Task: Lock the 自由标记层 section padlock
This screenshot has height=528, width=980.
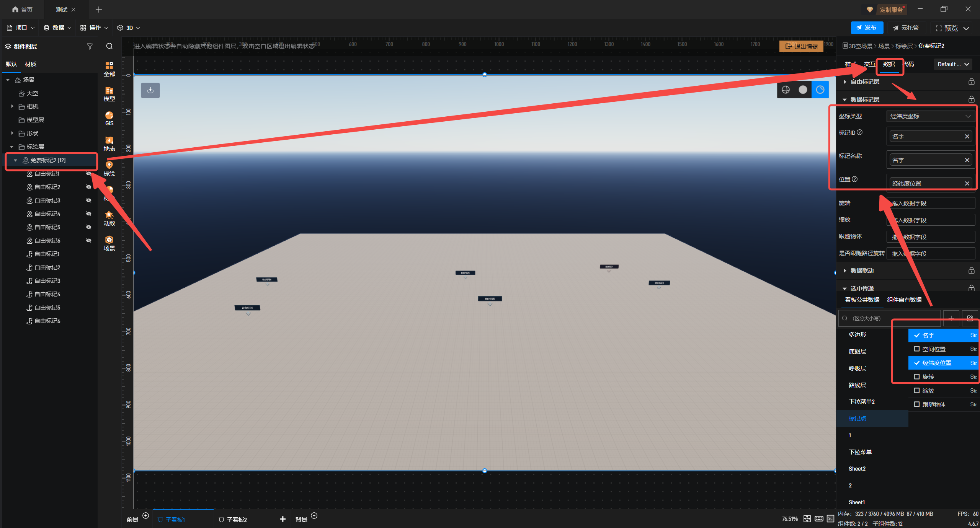Action: click(971, 82)
